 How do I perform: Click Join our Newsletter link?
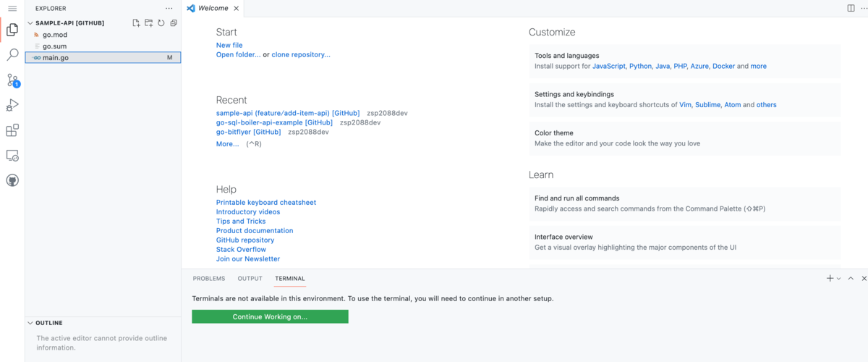tap(248, 258)
